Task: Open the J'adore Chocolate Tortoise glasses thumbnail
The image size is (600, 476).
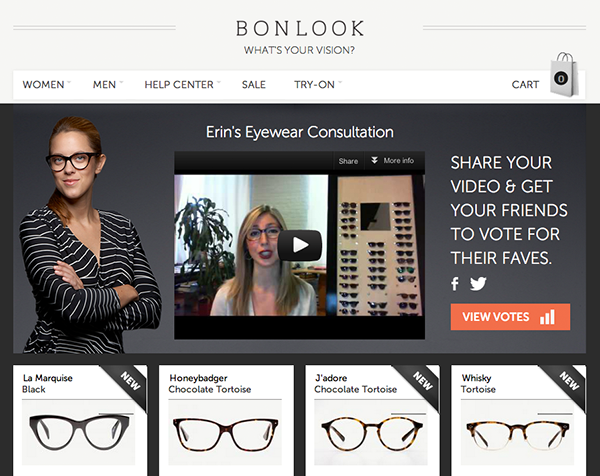Action: pos(371,433)
